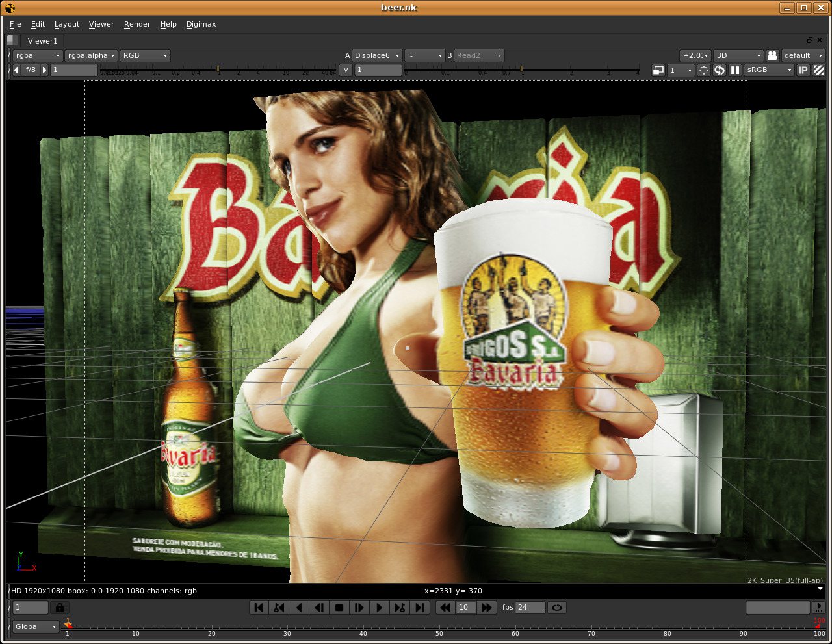This screenshot has width=832, height=644.
Task: Float the viewer pane icon
Action: click(x=810, y=40)
